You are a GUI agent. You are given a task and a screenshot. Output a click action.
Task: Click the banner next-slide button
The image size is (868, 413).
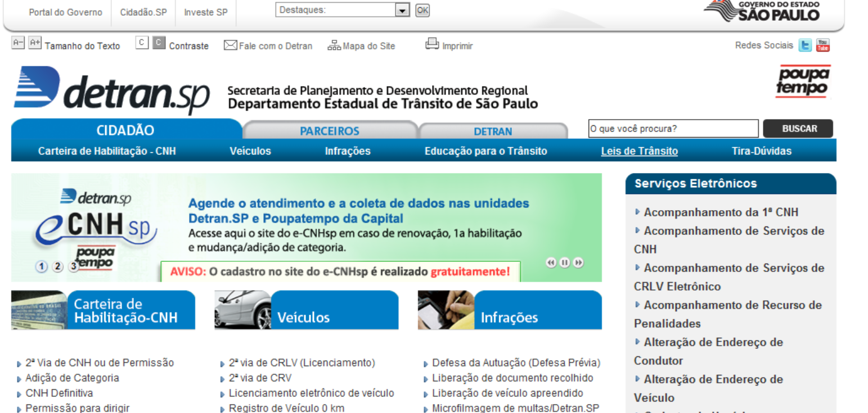pos(578,262)
